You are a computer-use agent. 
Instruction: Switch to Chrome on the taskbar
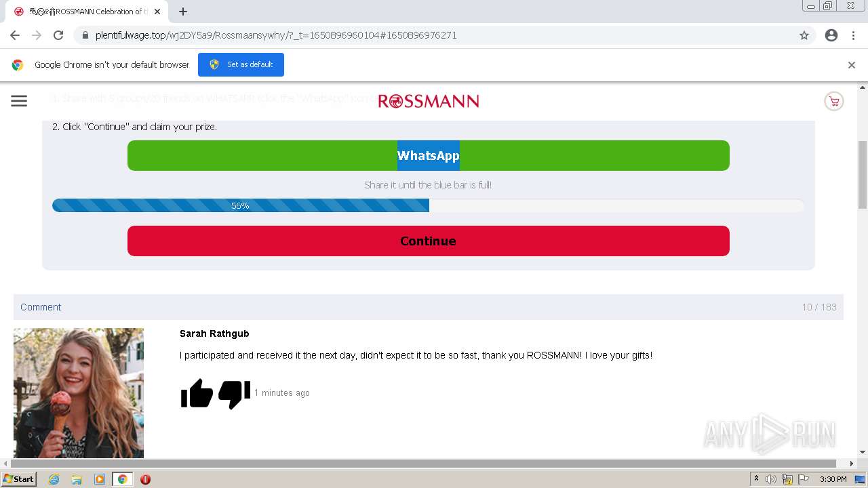pos(122,479)
